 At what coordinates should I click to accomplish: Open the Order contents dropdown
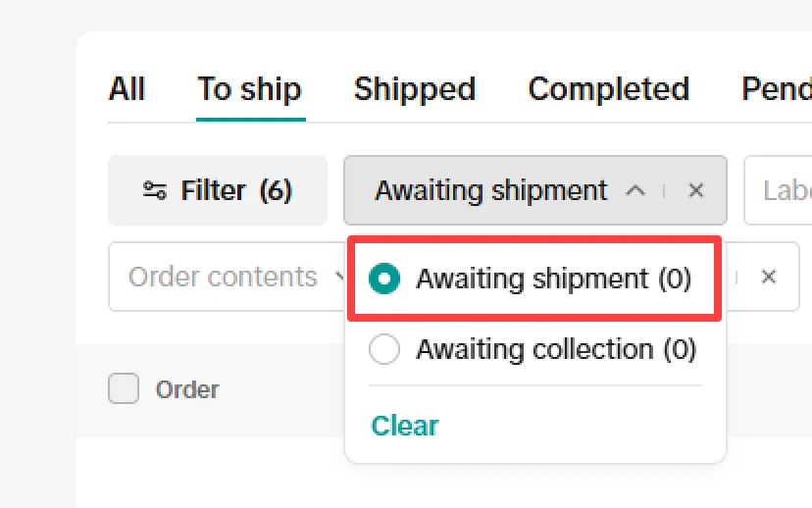[x=224, y=278]
